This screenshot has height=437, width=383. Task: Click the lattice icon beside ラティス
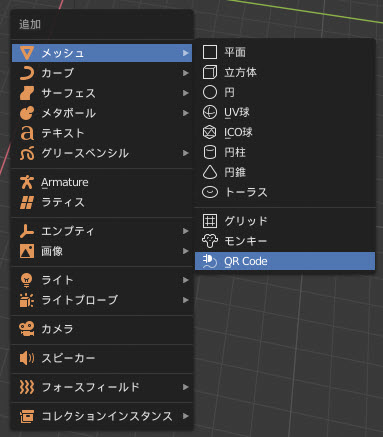(x=27, y=202)
